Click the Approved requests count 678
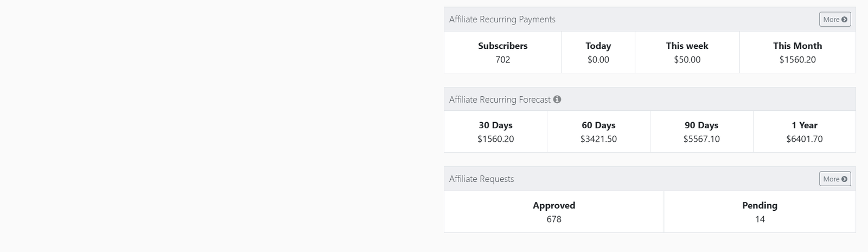Image resolution: width=868 pixels, height=252 pixels. (x=554, y=219)
